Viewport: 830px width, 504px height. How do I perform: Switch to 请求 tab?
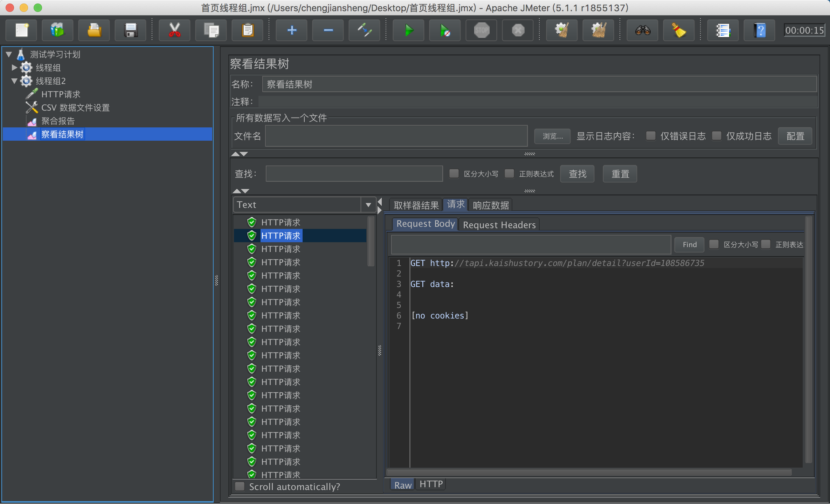pos(456,204)
